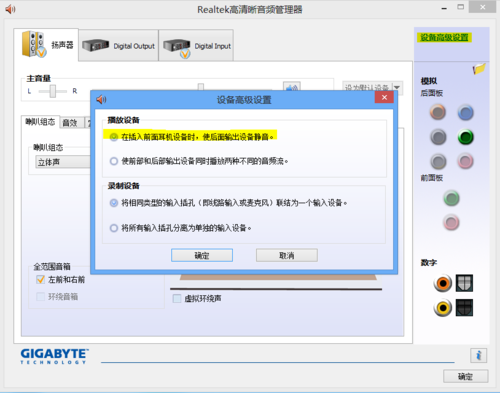The image size is (500, 393).
Task: Toggle the 虚拟环绕声 checkbox
Action: [177, 298]
